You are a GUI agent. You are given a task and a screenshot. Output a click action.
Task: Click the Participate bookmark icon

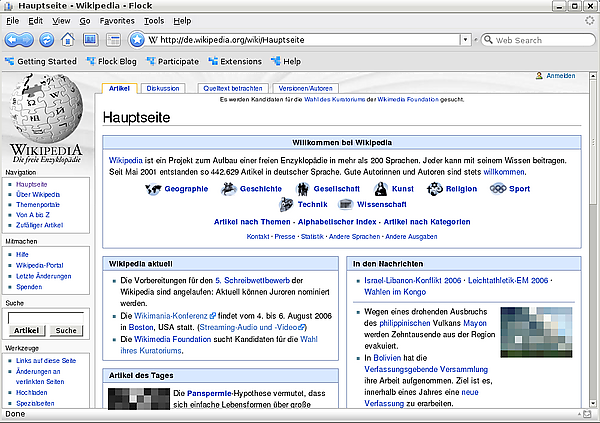pos(151,61)
